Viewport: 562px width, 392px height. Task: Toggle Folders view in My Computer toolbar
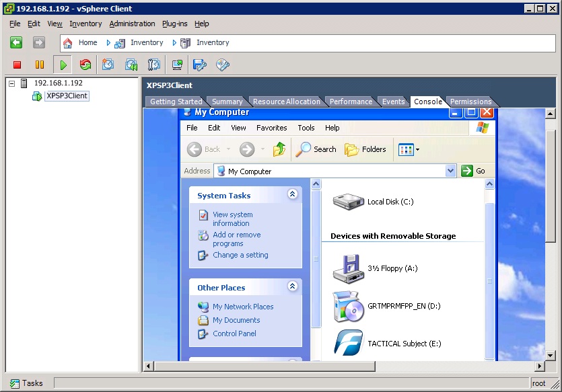pyautogui.click(x=365, y=149)
